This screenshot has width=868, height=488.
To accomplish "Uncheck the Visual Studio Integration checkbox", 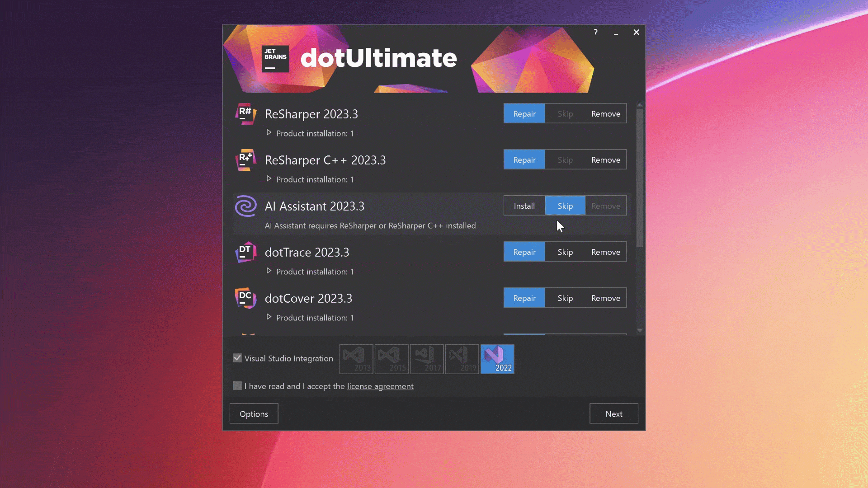I will click(237, 358).
